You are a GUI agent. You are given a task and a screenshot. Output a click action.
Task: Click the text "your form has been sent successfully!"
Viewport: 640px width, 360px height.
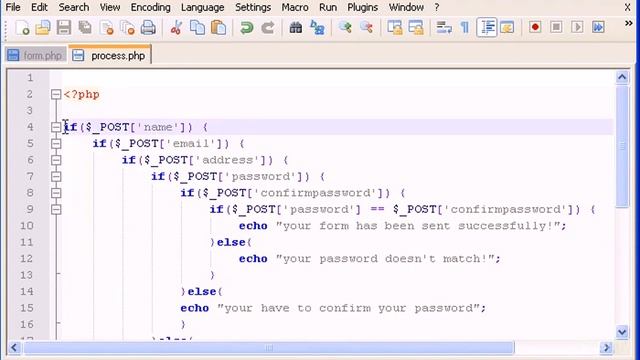click(x=418, y=226)
